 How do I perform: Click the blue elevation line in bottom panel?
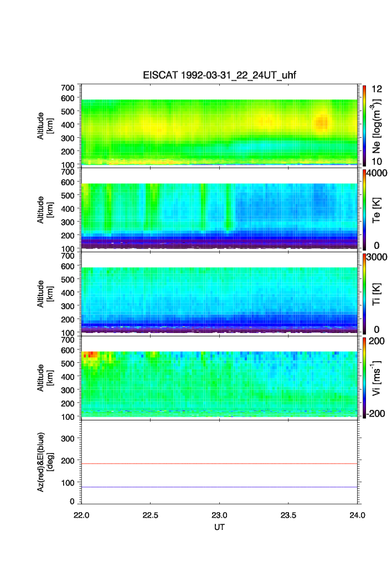tap(219, 487)
